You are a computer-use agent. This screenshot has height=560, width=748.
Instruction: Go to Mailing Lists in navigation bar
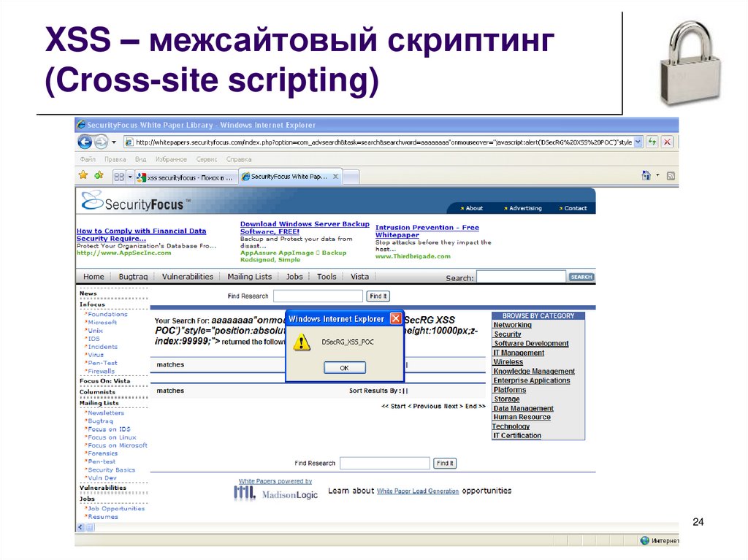click(x=250, y=277)
